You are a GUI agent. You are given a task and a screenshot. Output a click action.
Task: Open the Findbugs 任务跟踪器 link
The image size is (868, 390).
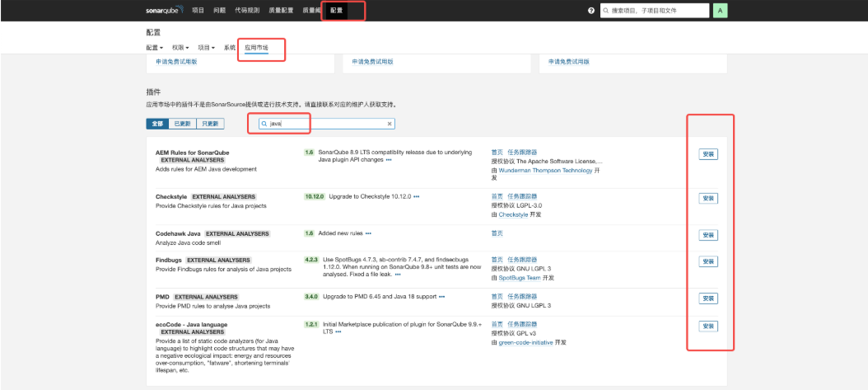[x=523, y=259]
